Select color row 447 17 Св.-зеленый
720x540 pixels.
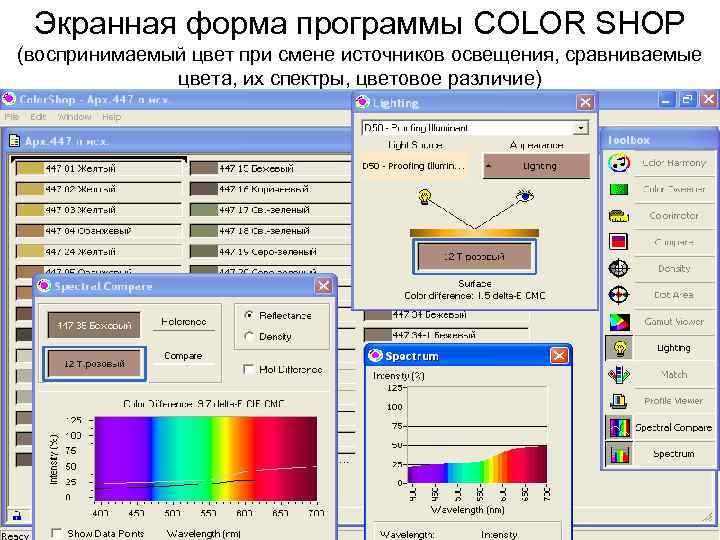point(271,210)
